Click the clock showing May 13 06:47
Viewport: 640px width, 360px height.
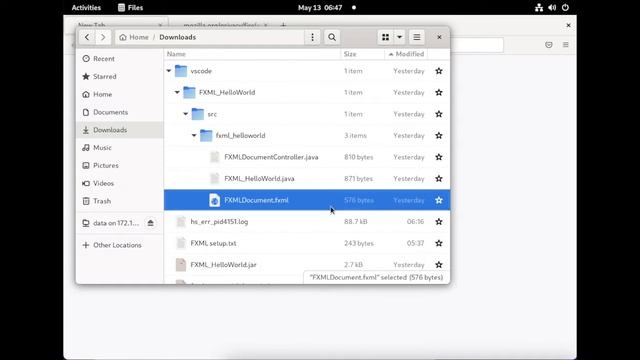click(320, 7)
